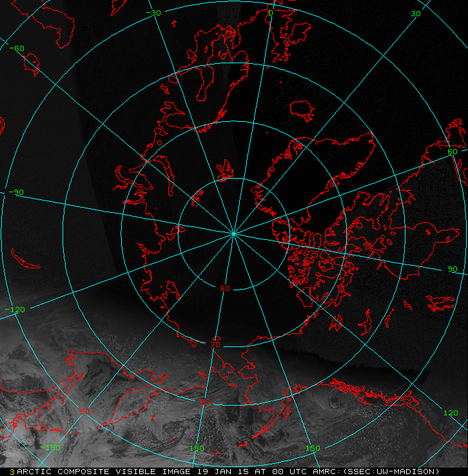
Task: Click the -30 longitude label
Action: [153, 13]
